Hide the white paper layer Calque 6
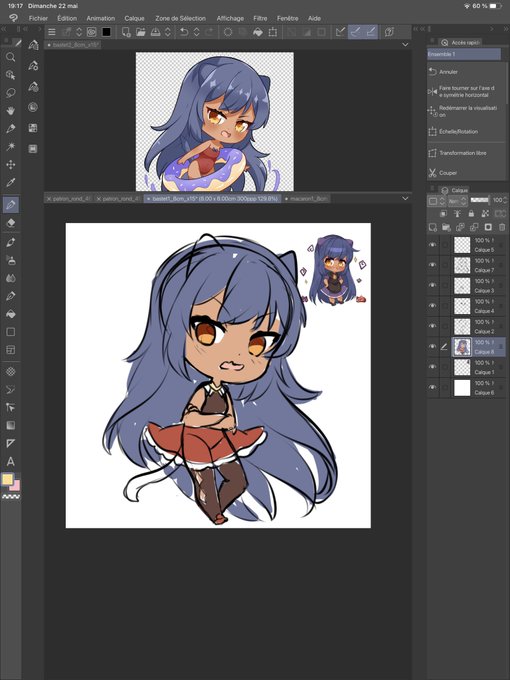 432,387
